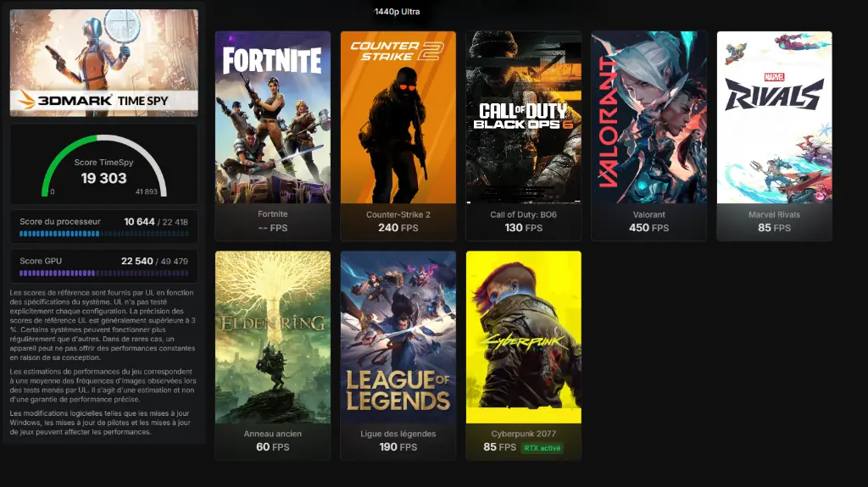Click the Fortnite unavailable FPS value
This screenshot has width=868, height=487.
pyautogui.click(x=273, y=228)
